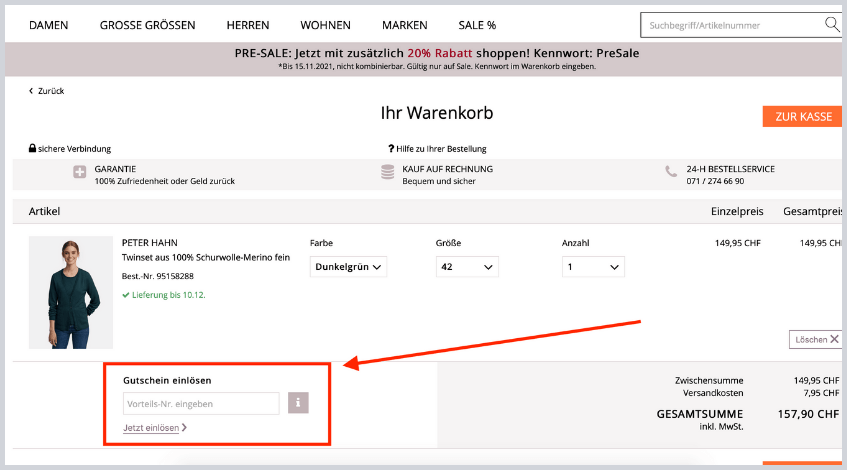
Task: Click the phone icon for 24-H Bestellservice
Action: click(x=671, y=172)
